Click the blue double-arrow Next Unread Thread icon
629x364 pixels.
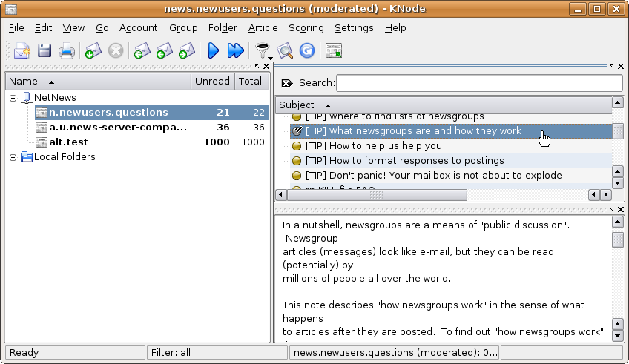[x=235, y=51]
